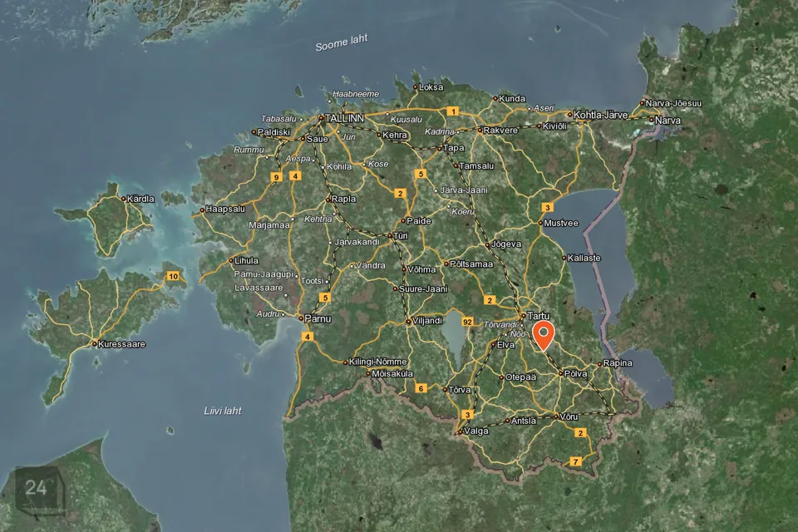The image size is (798, 532).
Task: Select the Tõrva town label
Action: click(460, 391)
